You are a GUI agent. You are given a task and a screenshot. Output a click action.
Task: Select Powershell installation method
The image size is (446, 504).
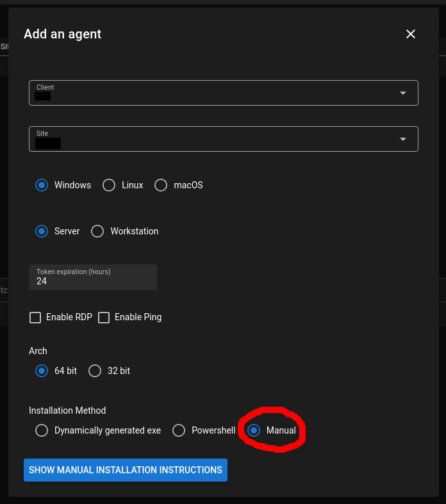(x=179, y=430)
